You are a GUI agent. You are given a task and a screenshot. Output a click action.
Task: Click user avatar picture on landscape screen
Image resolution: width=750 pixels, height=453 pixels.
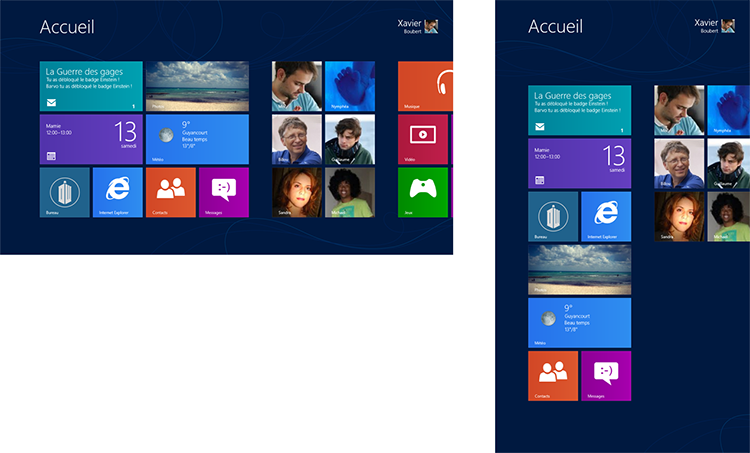click(x=431, y=26)
